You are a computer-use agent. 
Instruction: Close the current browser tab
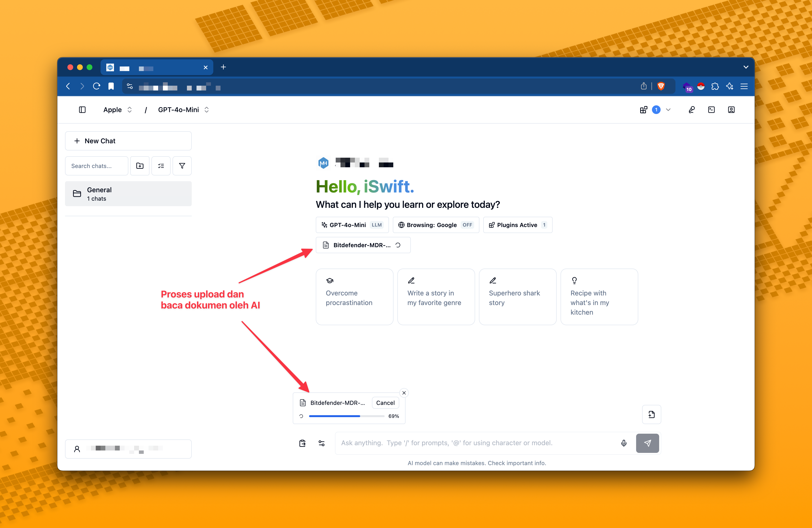(206, 67)
